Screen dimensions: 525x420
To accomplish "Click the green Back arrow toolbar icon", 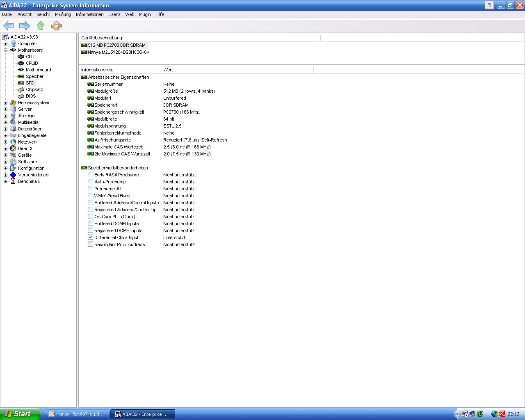I will [9, 26].
